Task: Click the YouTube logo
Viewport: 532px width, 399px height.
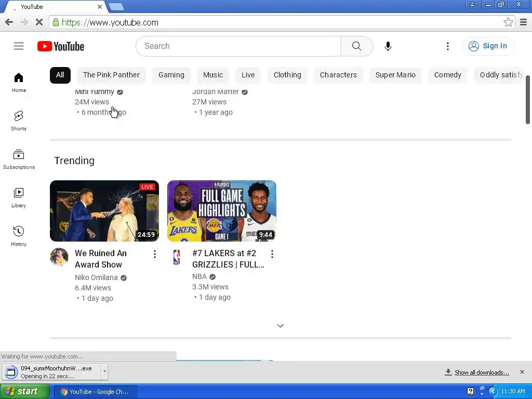Action: (61, 46)
